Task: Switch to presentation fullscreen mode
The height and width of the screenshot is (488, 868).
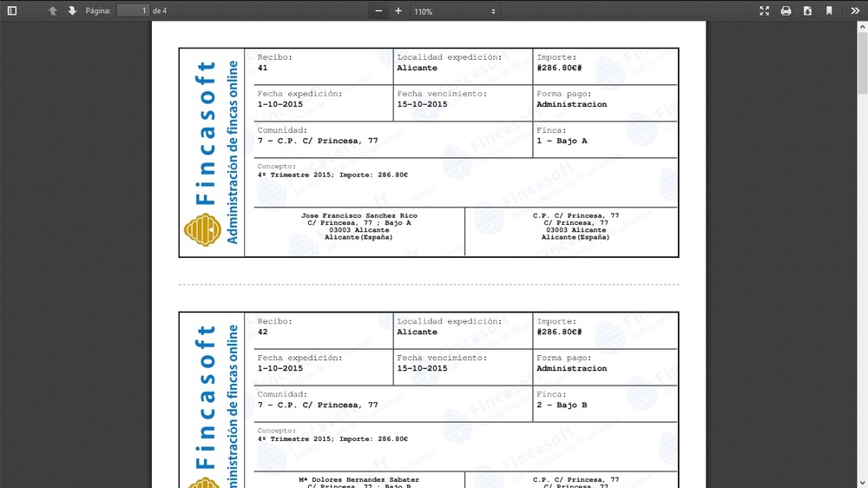Action: point(764,10)
